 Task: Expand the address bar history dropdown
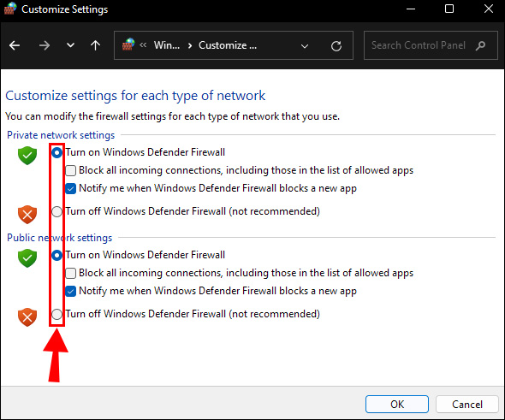click(305, 46)
